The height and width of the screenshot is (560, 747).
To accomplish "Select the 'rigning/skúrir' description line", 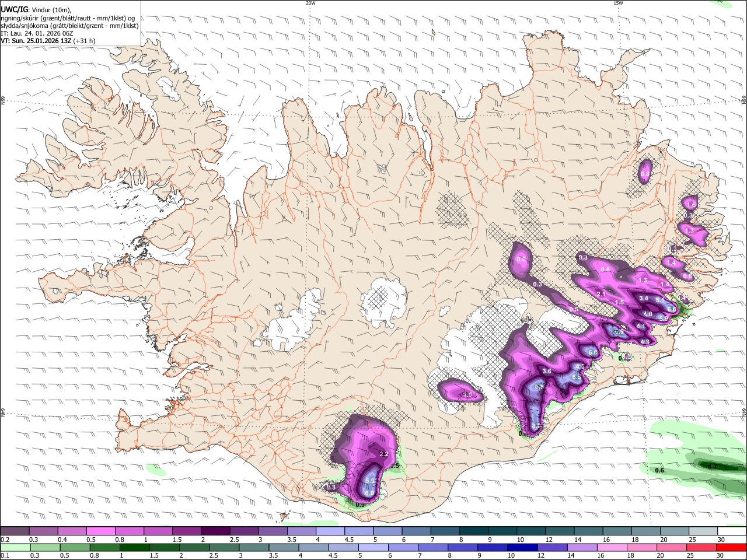I will pyautogui.click(x=68, y=17).
